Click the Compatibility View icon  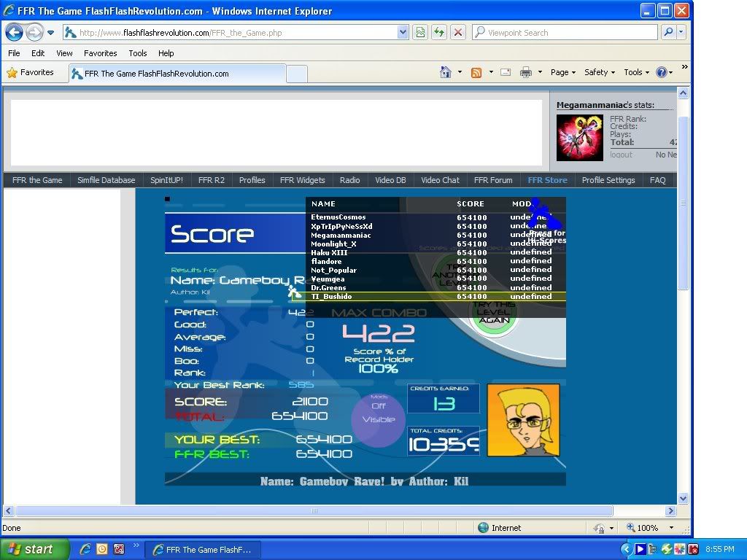click(x=419, y=32)
